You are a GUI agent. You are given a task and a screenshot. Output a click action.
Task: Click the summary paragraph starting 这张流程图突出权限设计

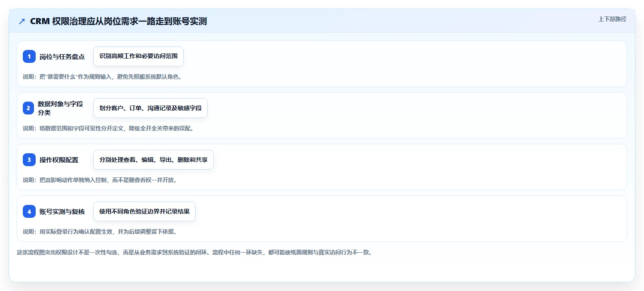(x=194, y=252)
